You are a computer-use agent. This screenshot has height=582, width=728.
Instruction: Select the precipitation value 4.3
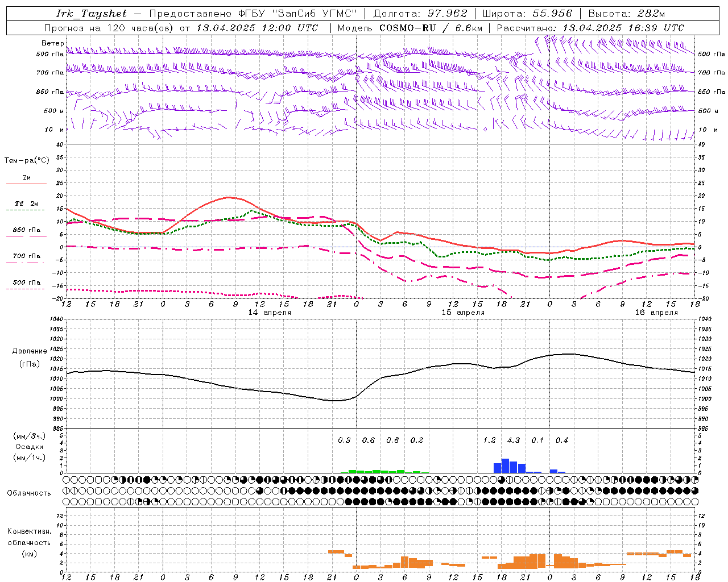coord(514,440)
